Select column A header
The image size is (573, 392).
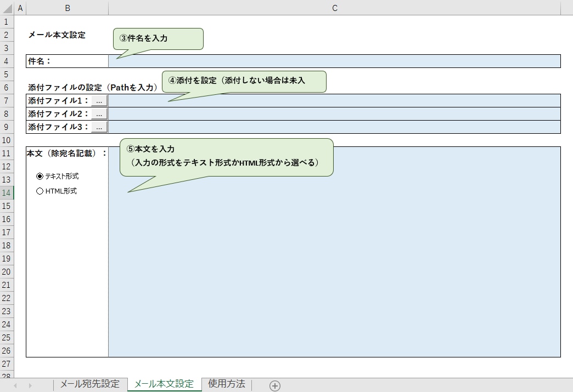(20, 8)
